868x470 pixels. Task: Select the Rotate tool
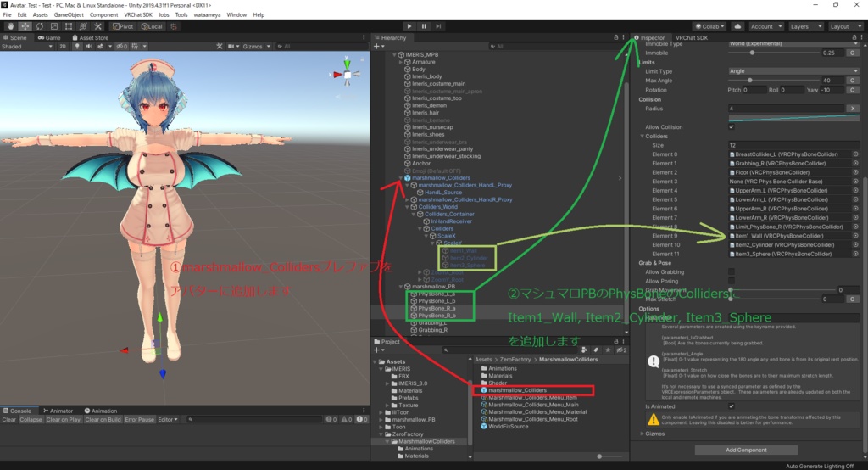(39, 26)
